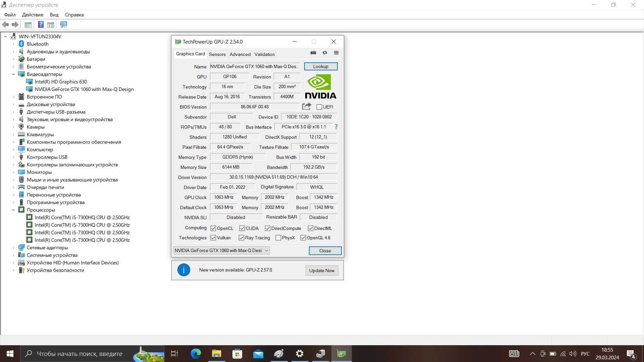The image size is (644, 362).
Task: Click the Update Now button
Action: tap(322, 270)
